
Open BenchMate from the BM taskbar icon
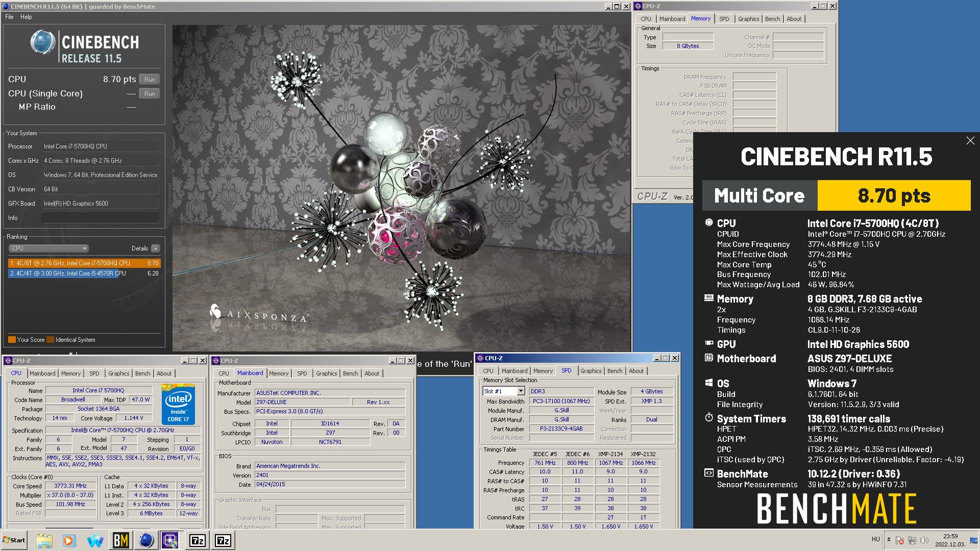point(120,540)
